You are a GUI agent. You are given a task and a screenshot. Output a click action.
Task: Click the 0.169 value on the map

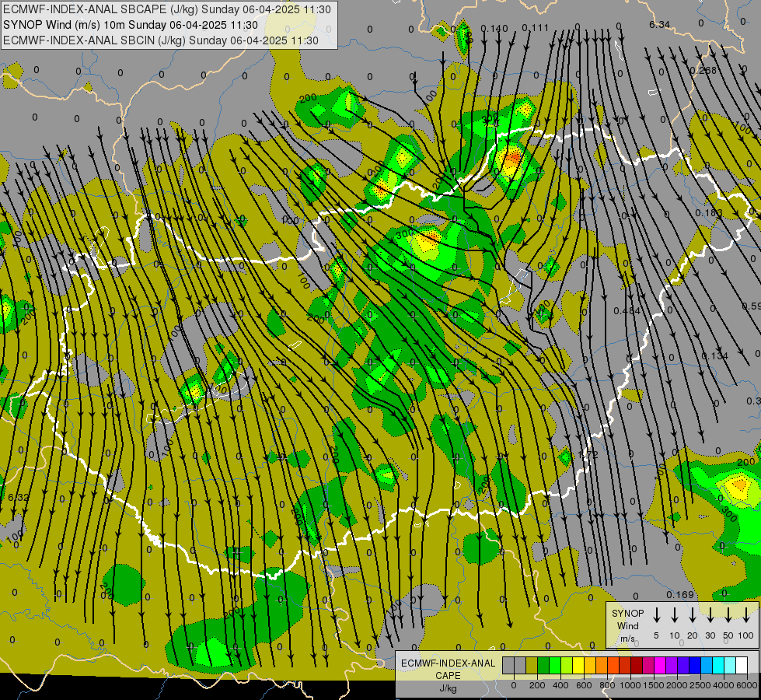click(680, 594)
